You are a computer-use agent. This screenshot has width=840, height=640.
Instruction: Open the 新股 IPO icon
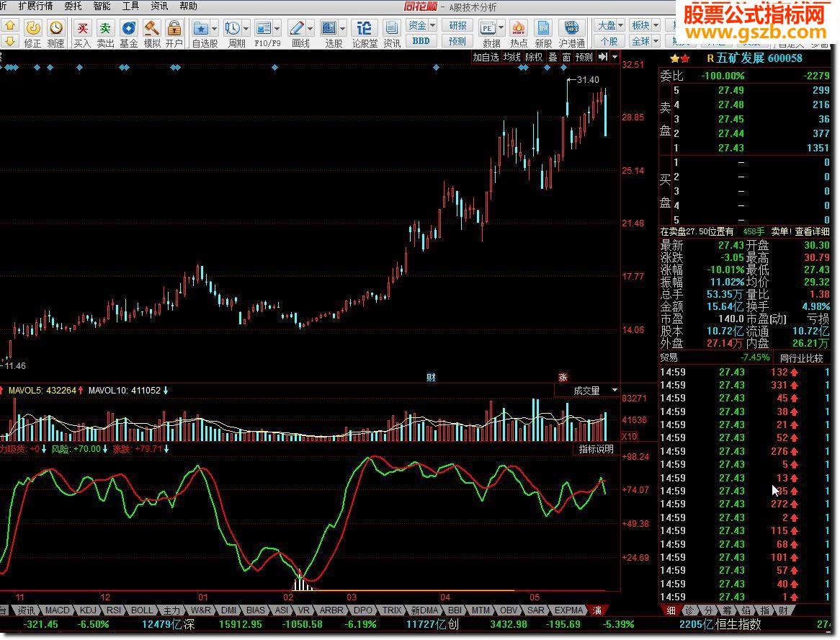(543, 28)
